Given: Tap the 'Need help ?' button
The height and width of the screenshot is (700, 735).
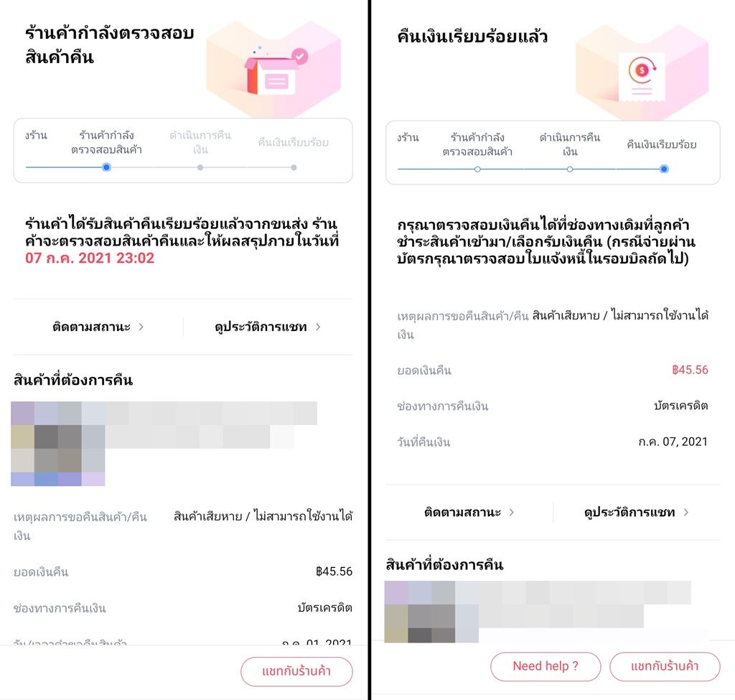Looking at the screenshot, I should 546,666.
